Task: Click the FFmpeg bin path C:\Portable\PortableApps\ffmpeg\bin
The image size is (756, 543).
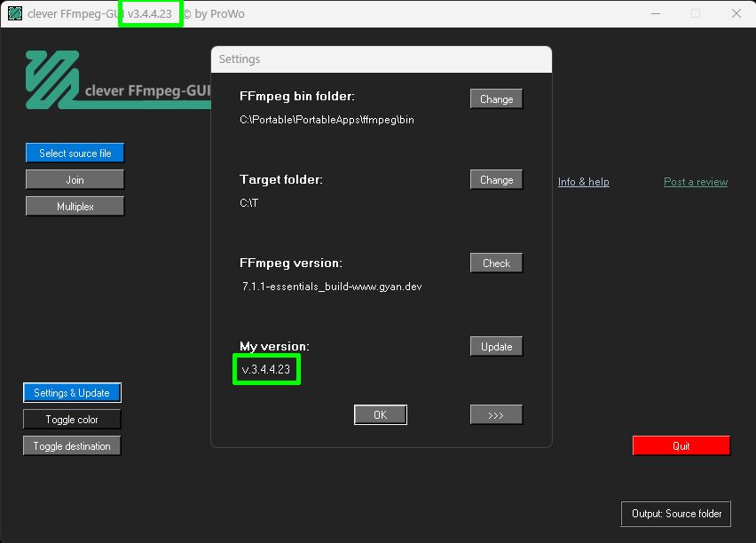Action: pyautogui.click(x=327, y=120)
